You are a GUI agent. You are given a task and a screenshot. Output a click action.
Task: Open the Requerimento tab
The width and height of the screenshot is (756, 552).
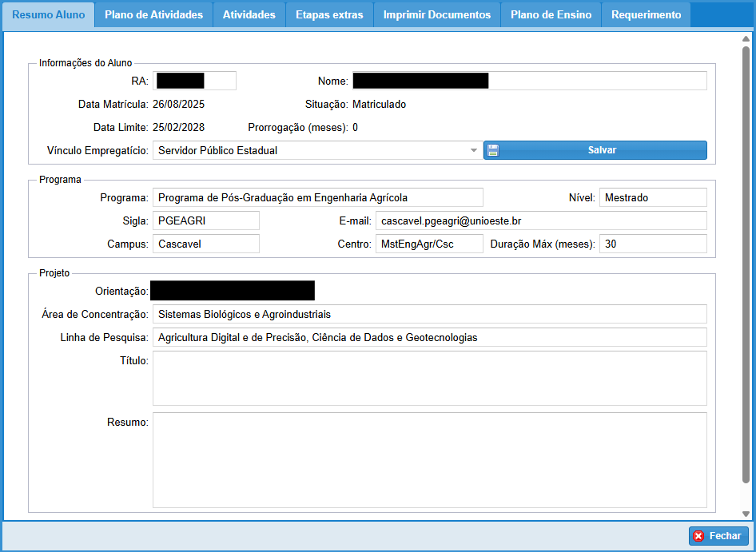coord(646,15)
